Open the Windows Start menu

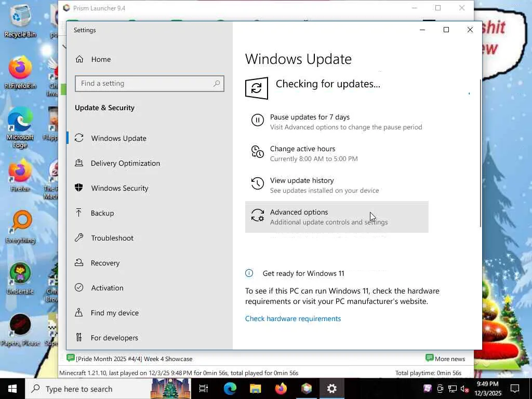(x=12, y=389)
